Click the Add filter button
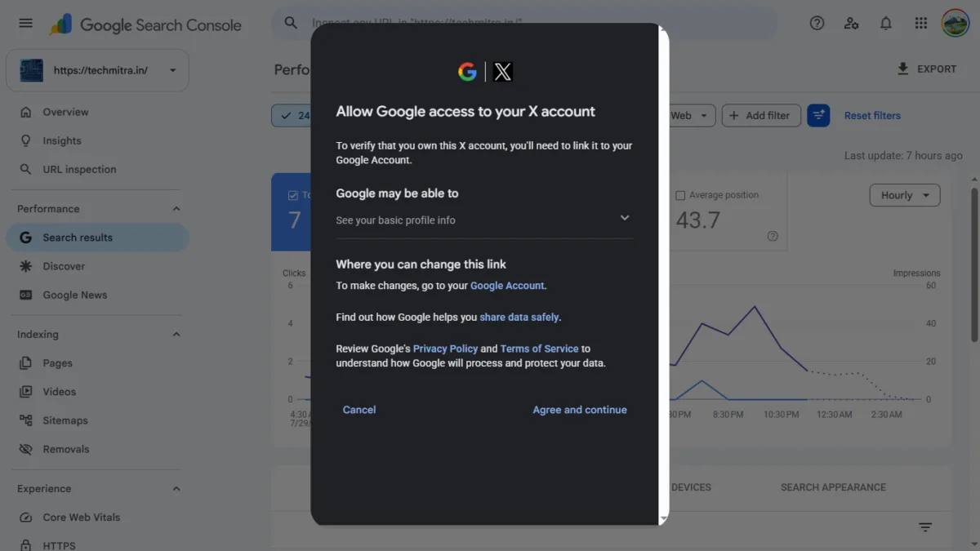Image resolution: width=980 pixels, height=551 pixels. click(760, 116)
